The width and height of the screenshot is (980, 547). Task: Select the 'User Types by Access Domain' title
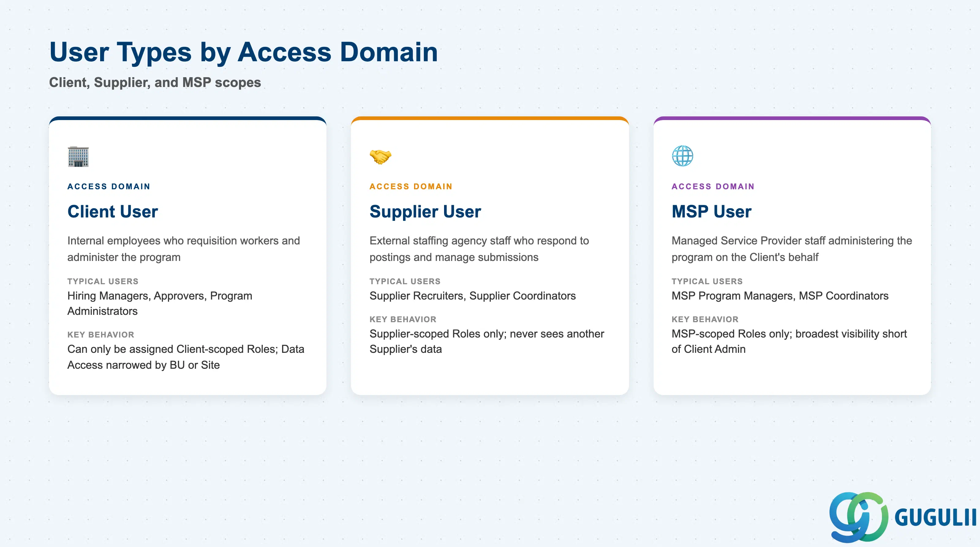[x=243, y=52]
